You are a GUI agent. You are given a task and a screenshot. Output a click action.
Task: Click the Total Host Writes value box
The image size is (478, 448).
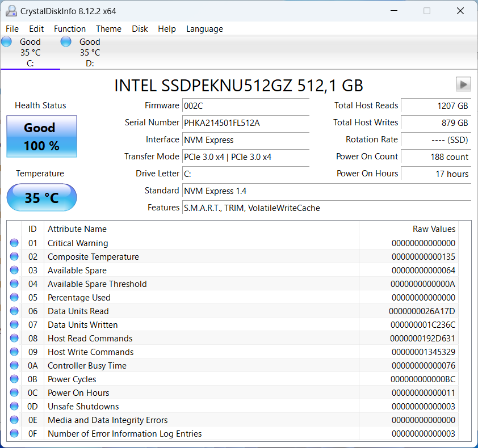pyautogui.click(x=436, y=123)
